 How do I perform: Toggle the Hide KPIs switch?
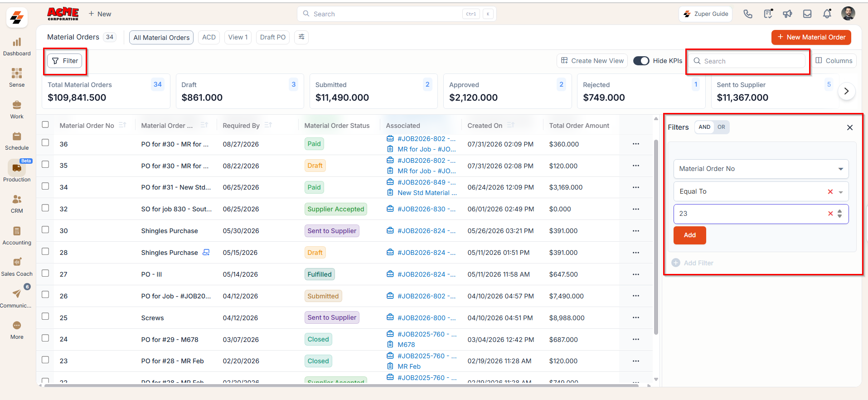pos(641,61)
